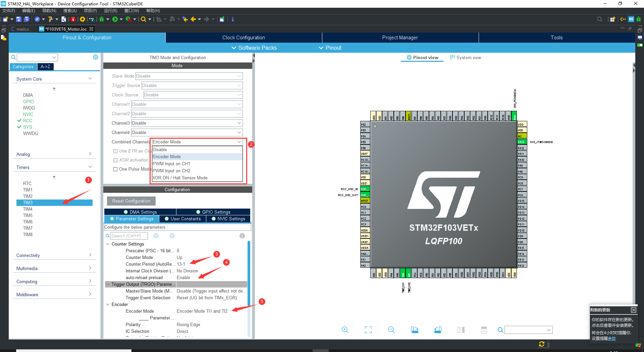Click the Save toolbar icon
Viewport: 644px width, 352px height.
[x=19, y=19]
